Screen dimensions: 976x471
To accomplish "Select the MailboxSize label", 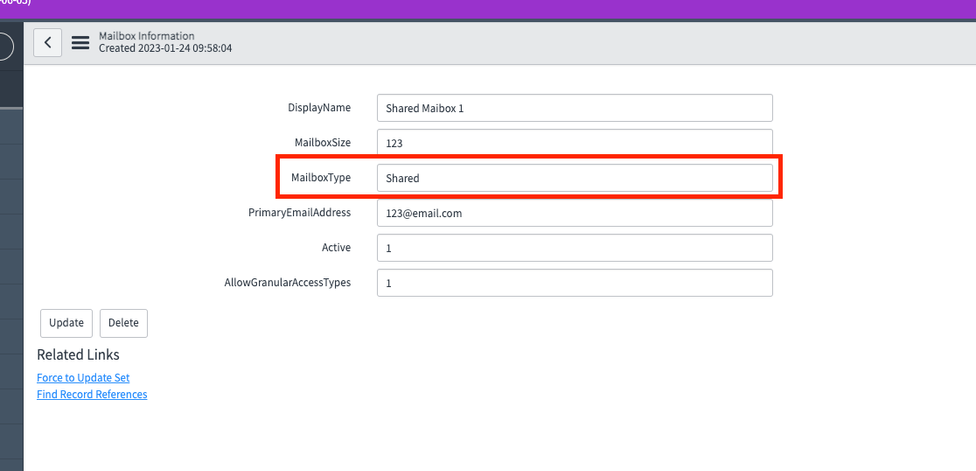I will point(322,142).
